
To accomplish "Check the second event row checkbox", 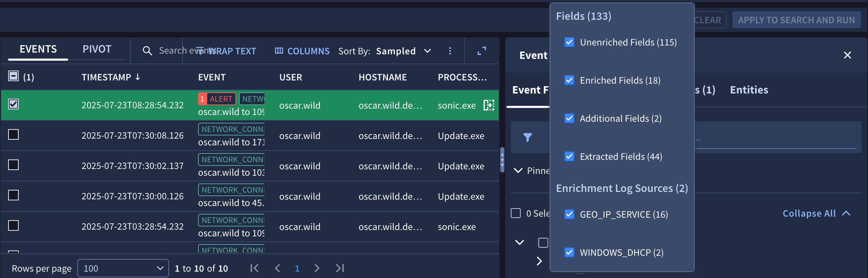I will coord(13,134).
